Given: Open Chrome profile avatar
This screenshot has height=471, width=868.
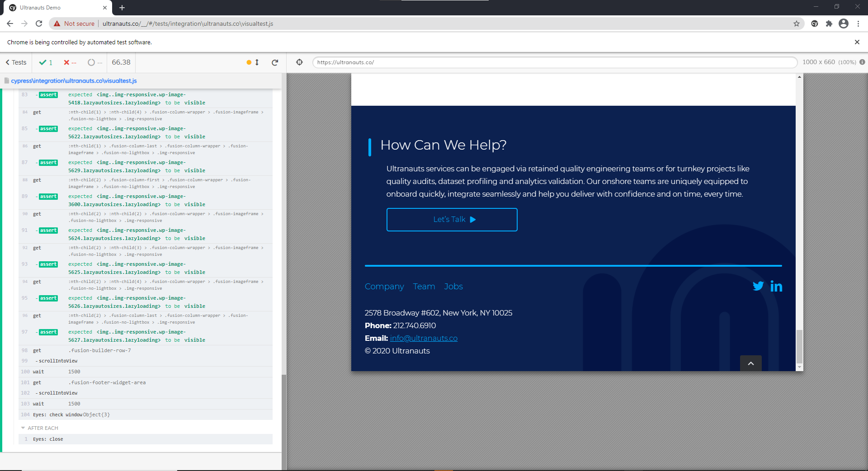Looking at the screenshot, I should tap(844, 24).
